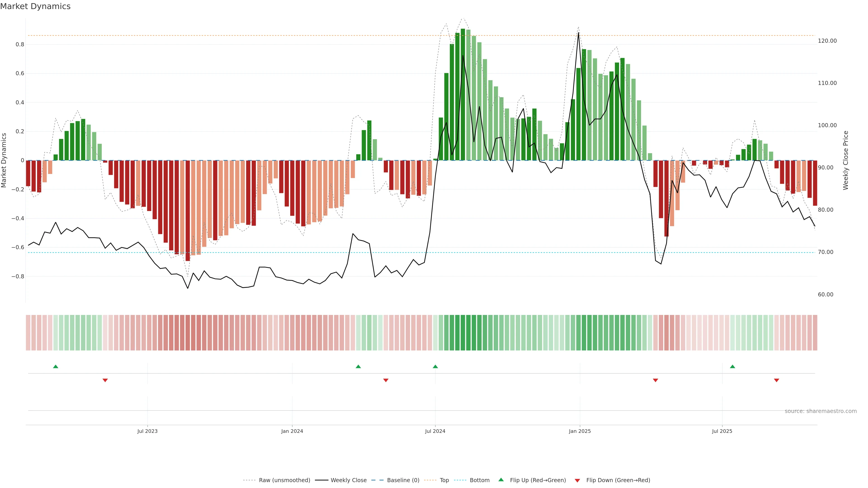
Task: Click the first red flip-down marker before Jul 2023
Action: pyautogui.click(x=105, y=380)
